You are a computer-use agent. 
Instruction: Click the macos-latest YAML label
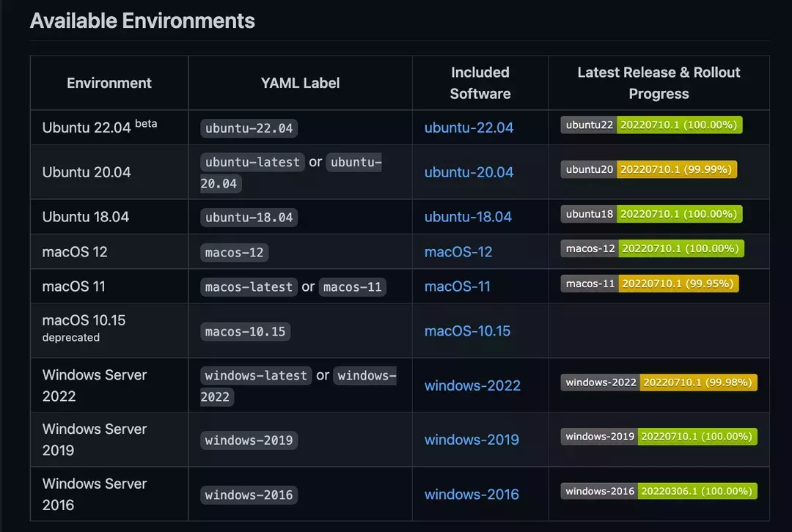point(249,287)
